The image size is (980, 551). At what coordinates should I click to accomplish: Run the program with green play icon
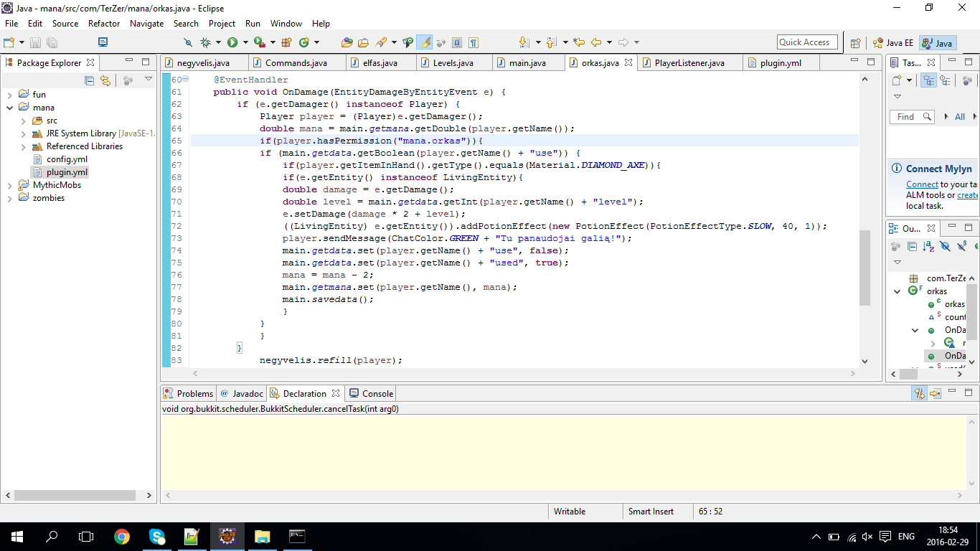pyautogui.click(x=232, y=42)
